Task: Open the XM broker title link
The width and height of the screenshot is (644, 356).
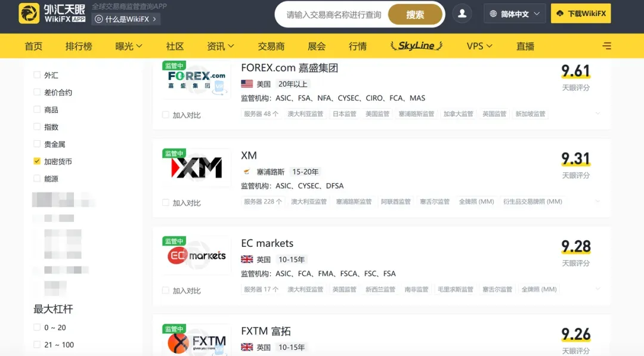Action: pyautogui.click(x=249, y=156)
